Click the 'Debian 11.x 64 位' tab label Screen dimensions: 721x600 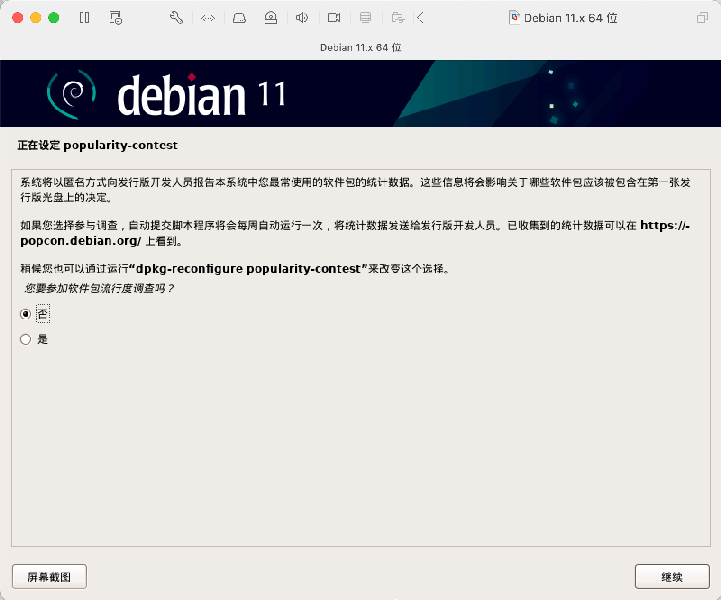coord(360,47)
